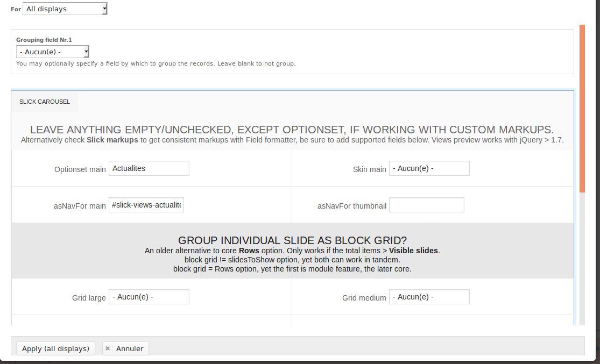Open the Grid medium dropdown
Viewport: 600px width, 364px height.
coord(429,297)
